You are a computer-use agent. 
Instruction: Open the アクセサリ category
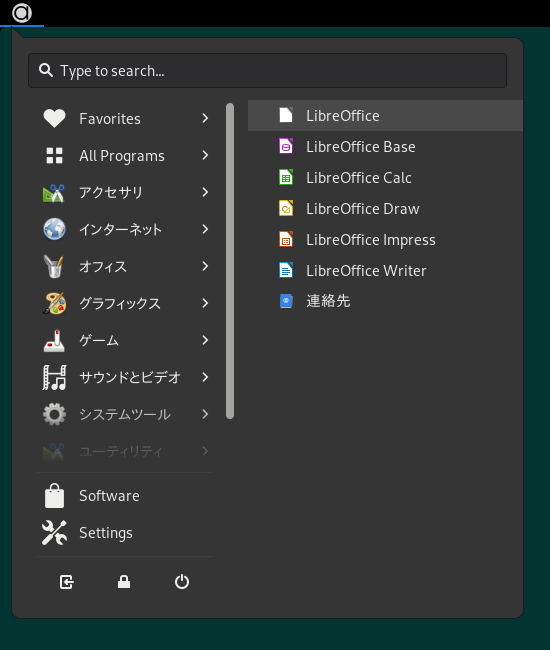[125, 192]
